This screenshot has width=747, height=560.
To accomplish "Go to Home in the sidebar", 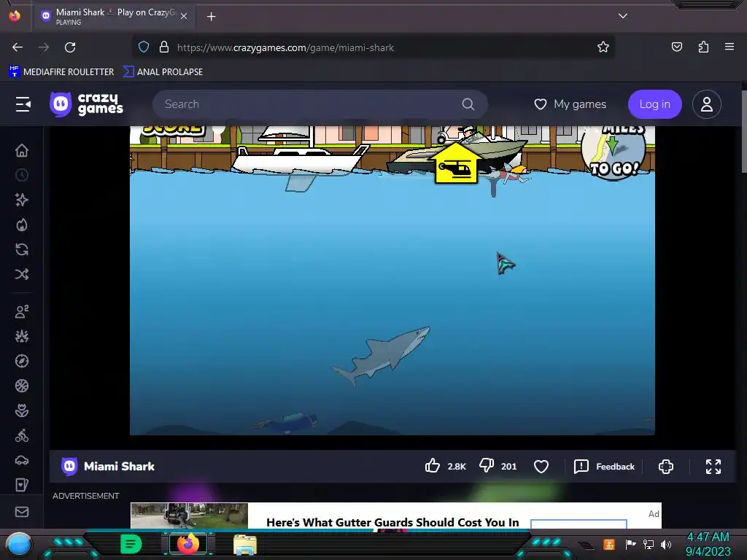I will (x=22, y=150).
